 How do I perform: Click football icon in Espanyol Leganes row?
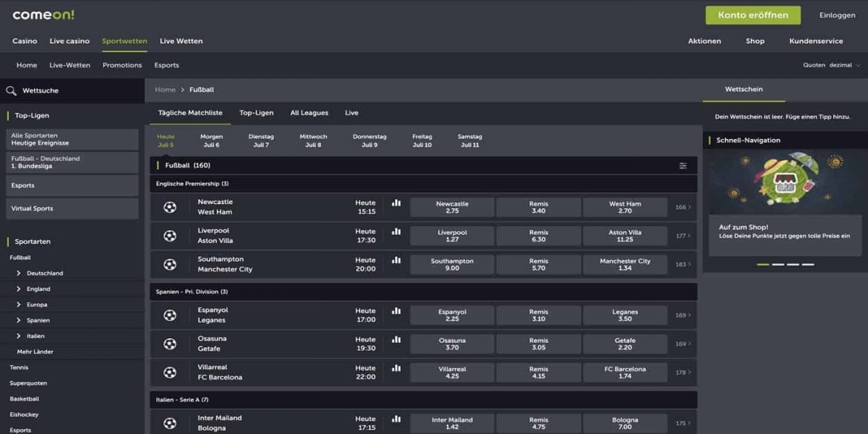click(x=170, y=315)
